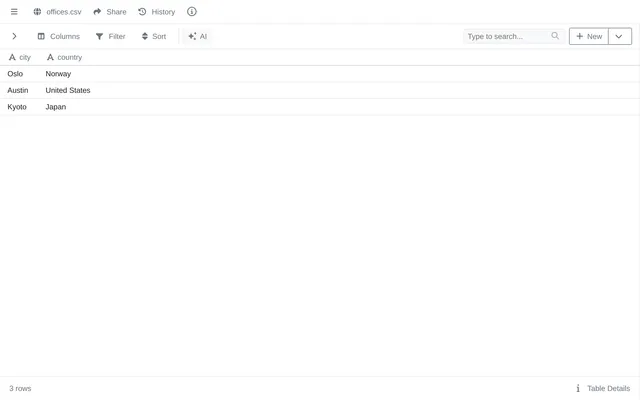This screenshot has height=400, width=640.
Task: Select the Austin cell
Action: click(x=18, y=90)
